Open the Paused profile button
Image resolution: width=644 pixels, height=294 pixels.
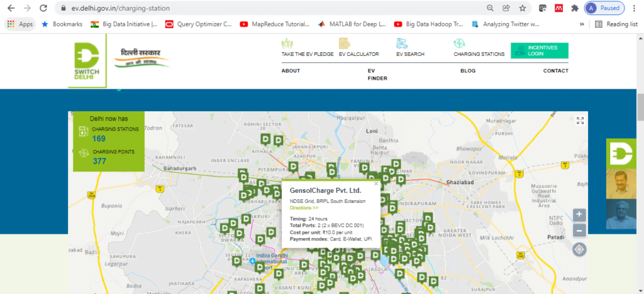tap(604, 8)
